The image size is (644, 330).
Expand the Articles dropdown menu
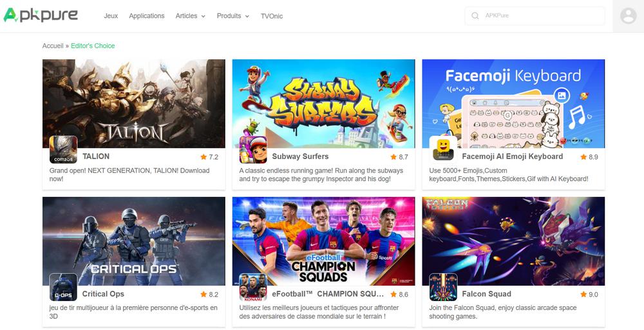pyautogui.click(x=190, y=16)
